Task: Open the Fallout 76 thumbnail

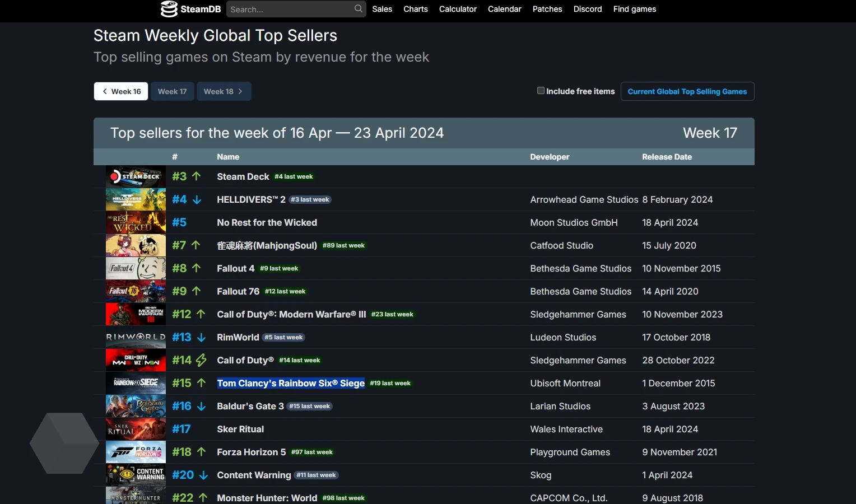Action: point(136,291)
